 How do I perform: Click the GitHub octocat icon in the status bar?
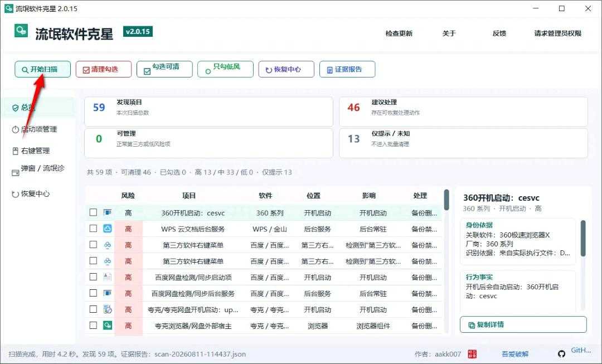[562, 354]
